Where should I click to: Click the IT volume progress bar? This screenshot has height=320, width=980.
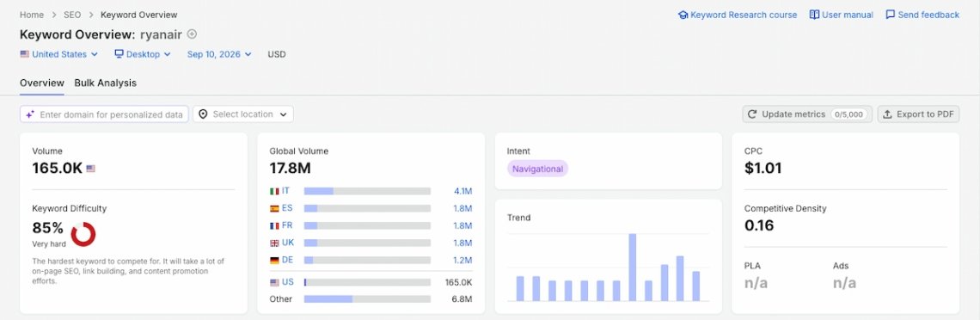pyautogui.click(x=368, y=191)
